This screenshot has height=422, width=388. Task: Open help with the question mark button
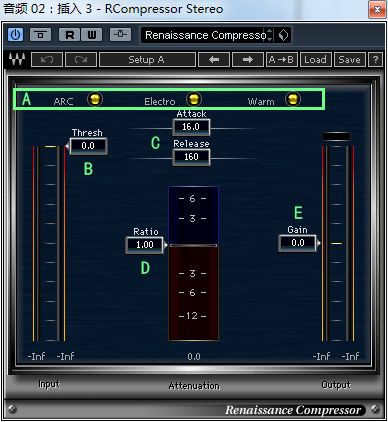click(375, 60)
